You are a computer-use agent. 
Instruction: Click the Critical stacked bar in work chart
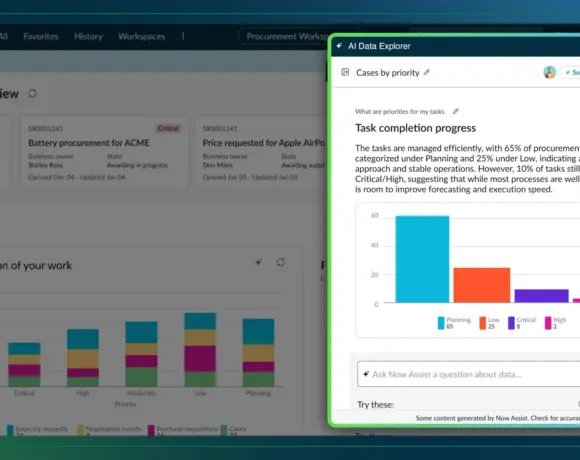tap(24, 364)
